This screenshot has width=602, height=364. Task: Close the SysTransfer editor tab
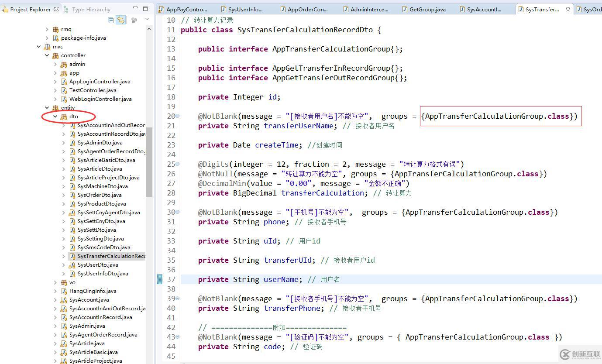tap(568, 9)
